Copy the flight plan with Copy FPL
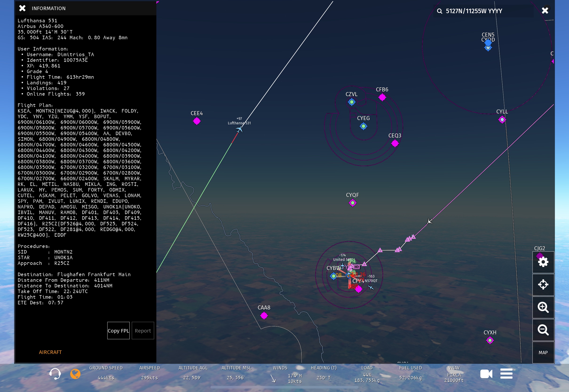Image resolution: width=569 pixels, height=392 pixels. 118,331
